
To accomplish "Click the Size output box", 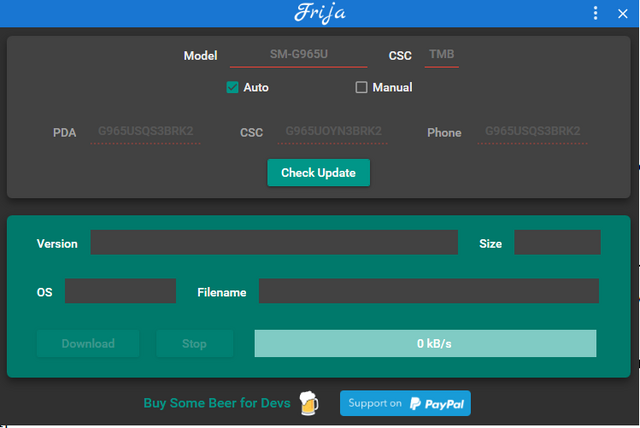I will click(x=557, y=242).
